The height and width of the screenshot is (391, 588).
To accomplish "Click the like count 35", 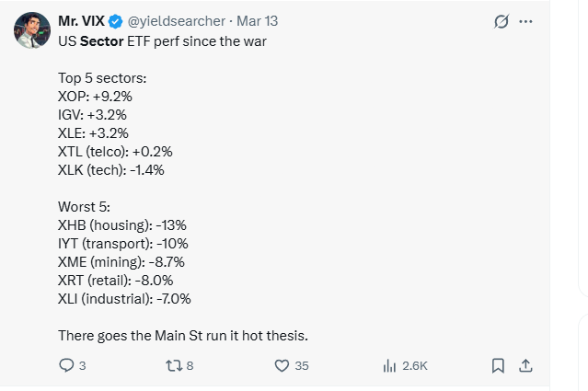I will tap(302, 365).
